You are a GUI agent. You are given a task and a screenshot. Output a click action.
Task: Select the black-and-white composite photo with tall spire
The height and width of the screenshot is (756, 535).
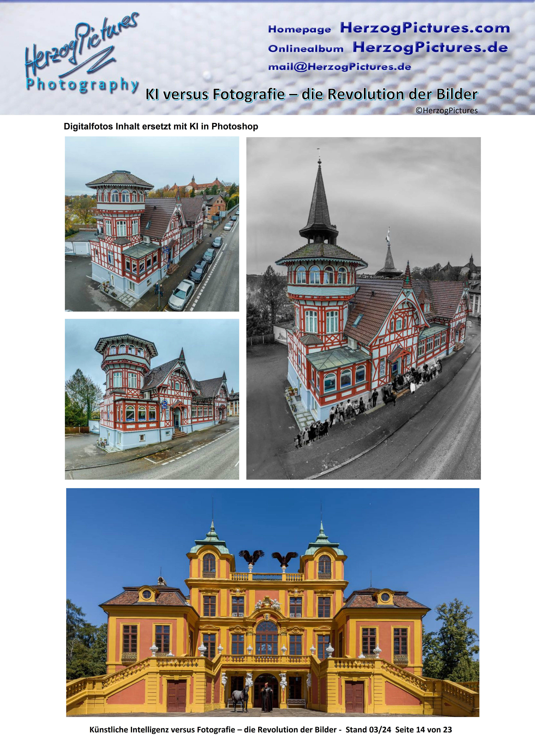click(x=363, y=308)
